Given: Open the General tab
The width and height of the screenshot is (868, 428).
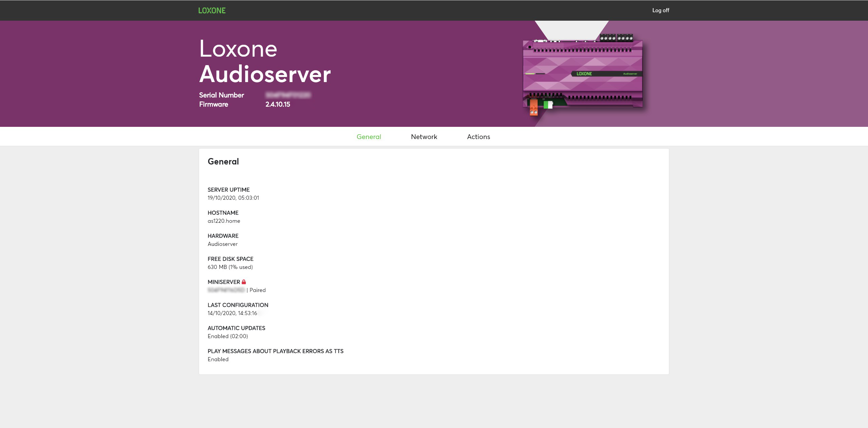Looking at the screenshot, I should point(369,137).
